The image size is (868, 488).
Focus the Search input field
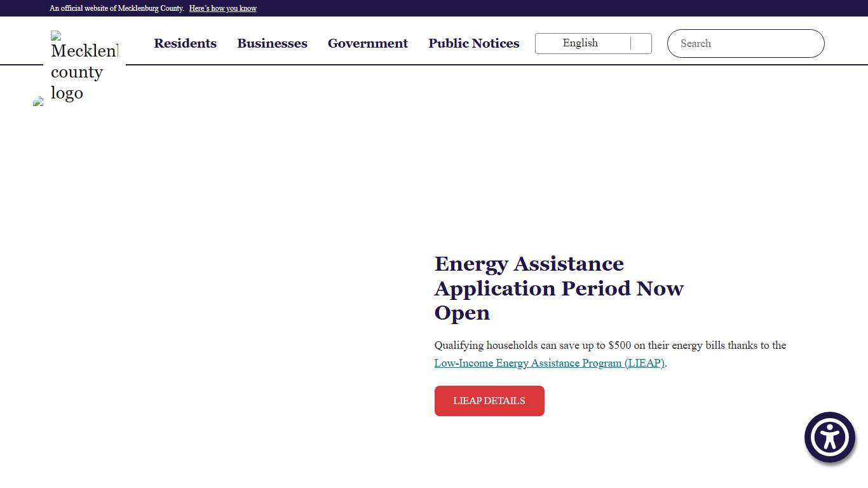(745, 44)
